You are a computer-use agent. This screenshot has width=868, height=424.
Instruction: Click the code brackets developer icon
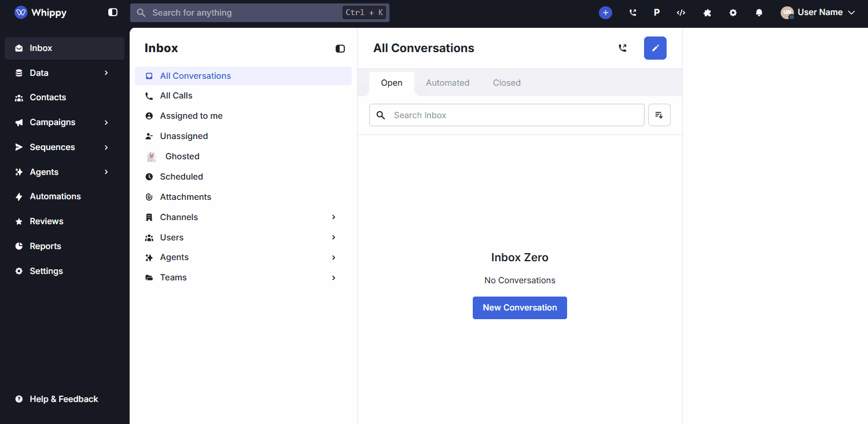point(681,13)
